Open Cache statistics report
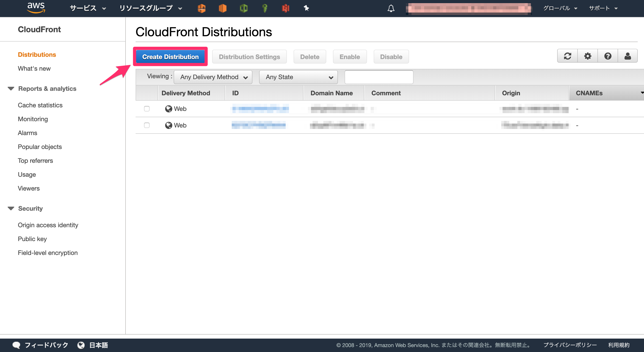Image resolution: width=644 pixels, height=352 pixels. [x=40, y=105]
